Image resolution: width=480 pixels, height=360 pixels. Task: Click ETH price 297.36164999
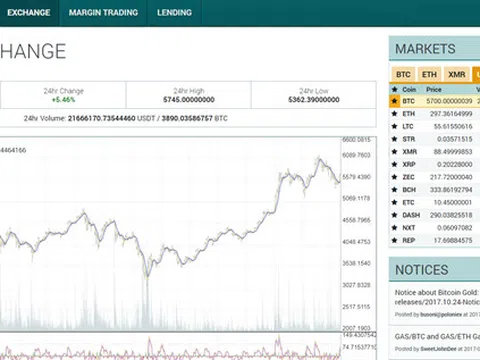point(451,114)
